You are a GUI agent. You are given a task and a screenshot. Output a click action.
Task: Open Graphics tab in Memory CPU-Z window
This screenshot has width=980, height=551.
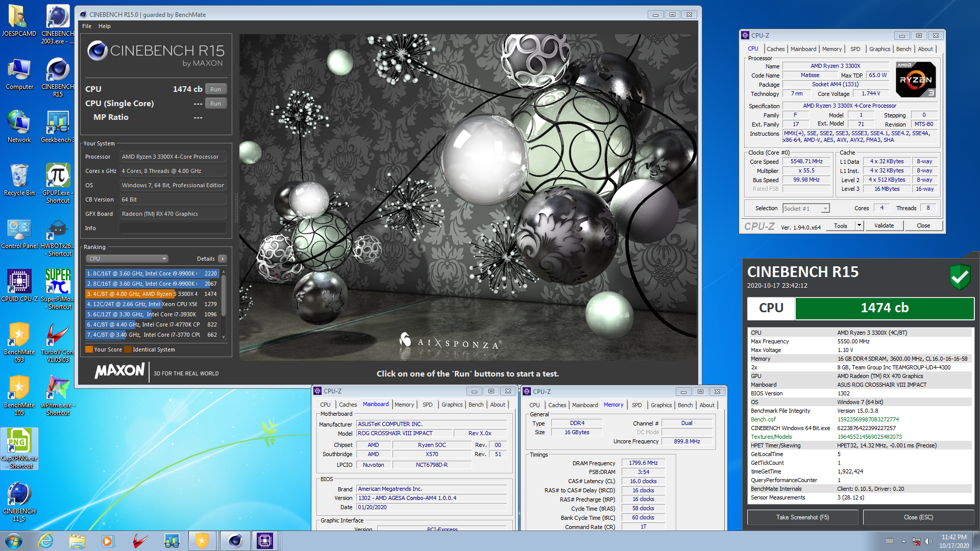(x=661, y=405)
